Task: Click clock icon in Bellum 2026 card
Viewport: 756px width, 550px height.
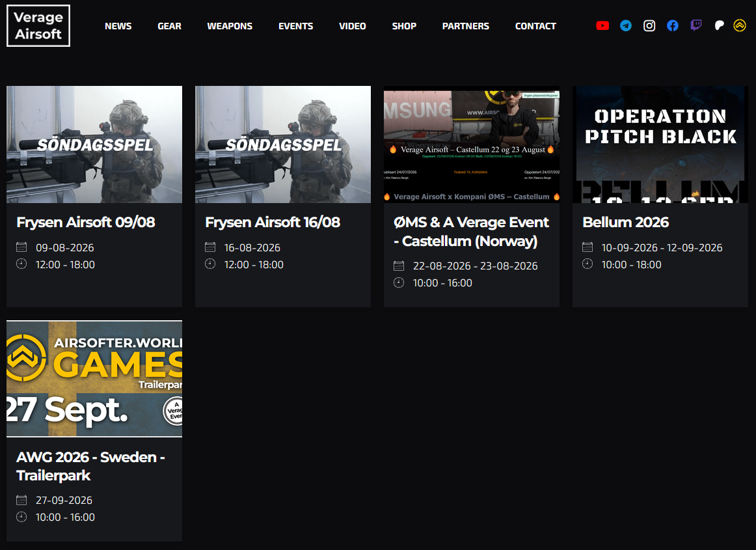Action: point(587,264)
